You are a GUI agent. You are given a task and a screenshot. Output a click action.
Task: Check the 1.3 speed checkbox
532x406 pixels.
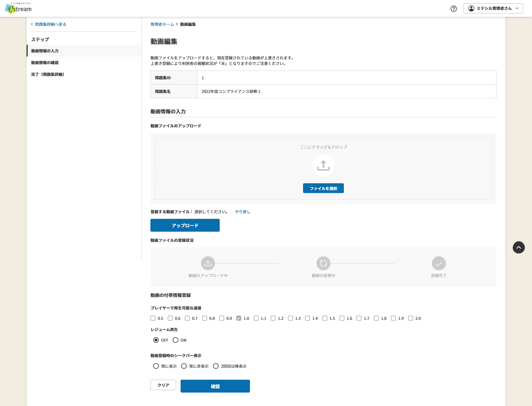(x=290, y=318)
